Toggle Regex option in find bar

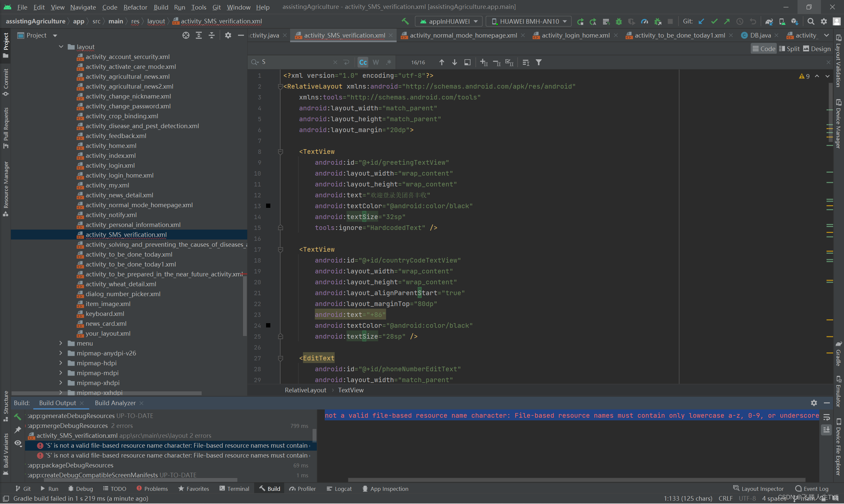388,62
